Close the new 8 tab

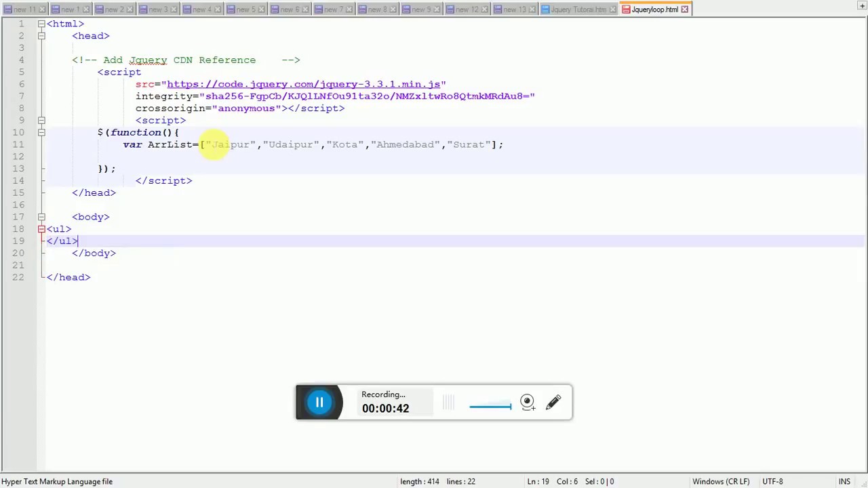click(x=393, y=9)
